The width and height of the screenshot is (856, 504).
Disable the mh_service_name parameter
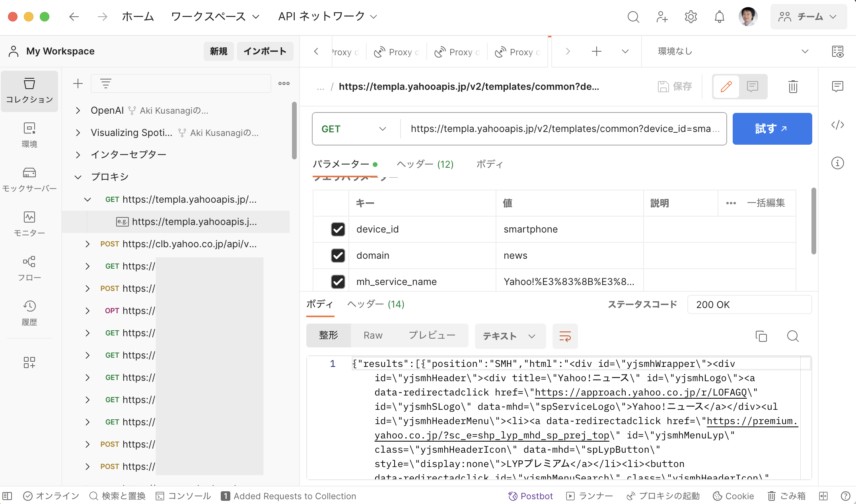[x=338, y=282]
